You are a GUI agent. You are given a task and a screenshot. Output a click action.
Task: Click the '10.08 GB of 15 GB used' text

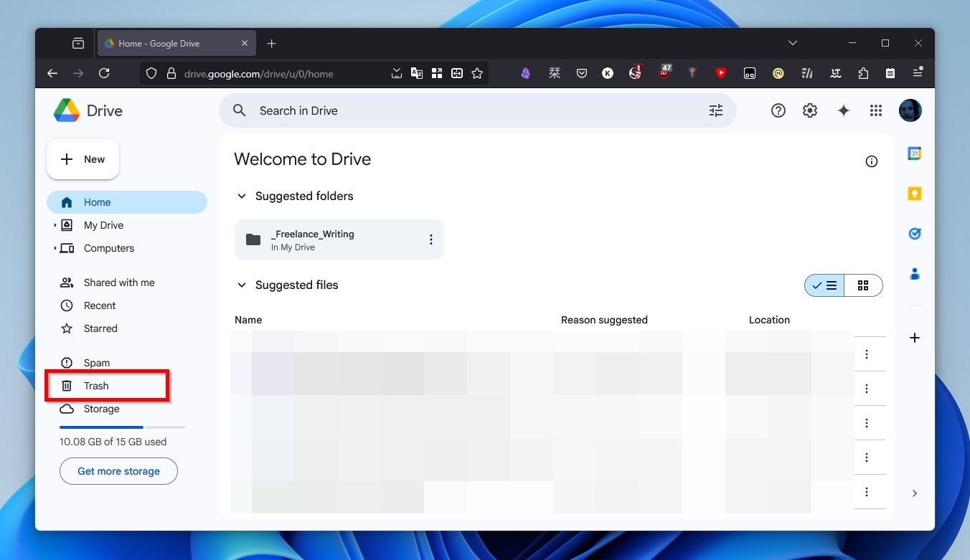113,442
